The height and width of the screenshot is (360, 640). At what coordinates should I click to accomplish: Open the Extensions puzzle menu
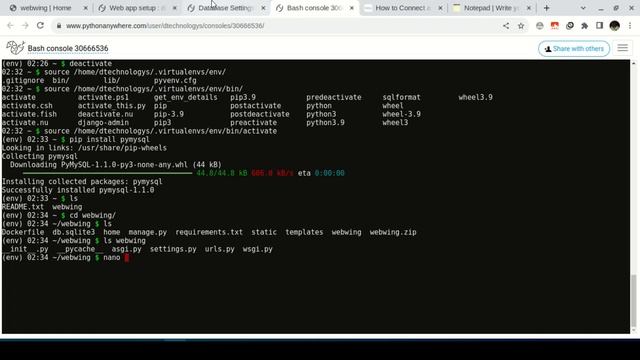[x=584, y=26]
